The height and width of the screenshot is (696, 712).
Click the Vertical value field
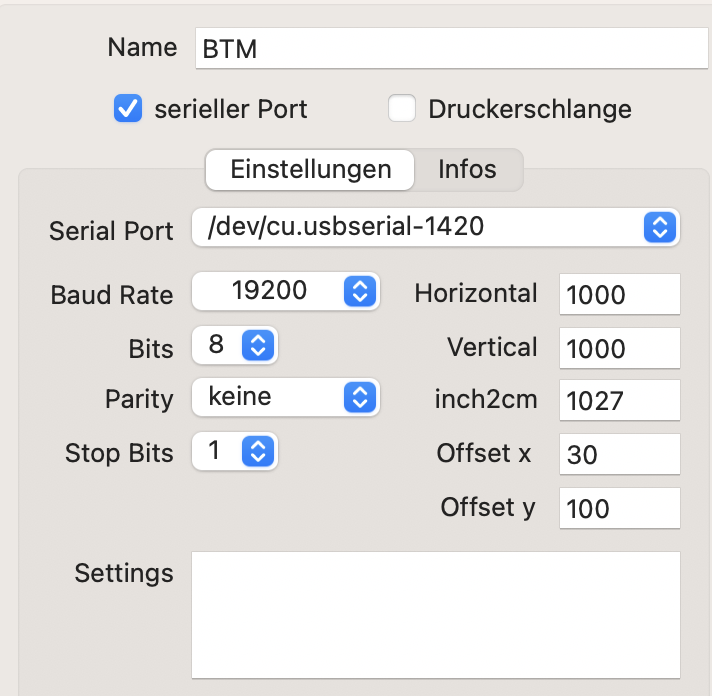click(x=619, y=348)
